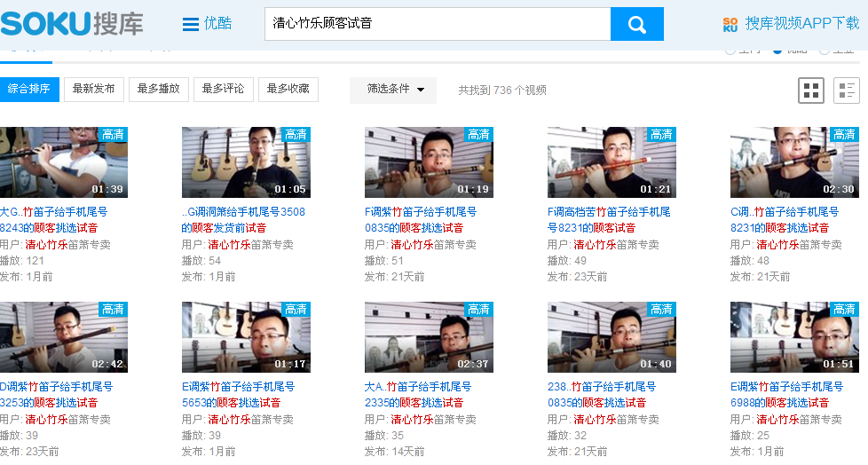This screenshot has width=868, height=465.
Task: Open the Youku hamburger menu icon
Action: 191,24
